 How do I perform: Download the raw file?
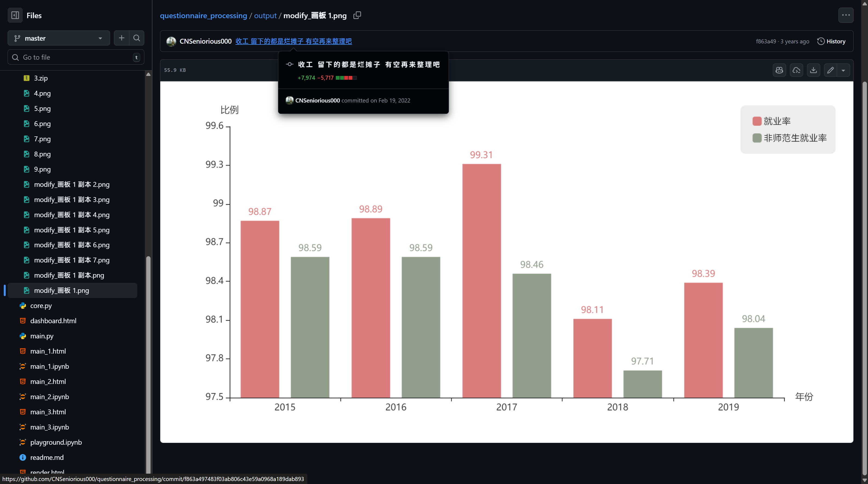click(x=813, y=70)
